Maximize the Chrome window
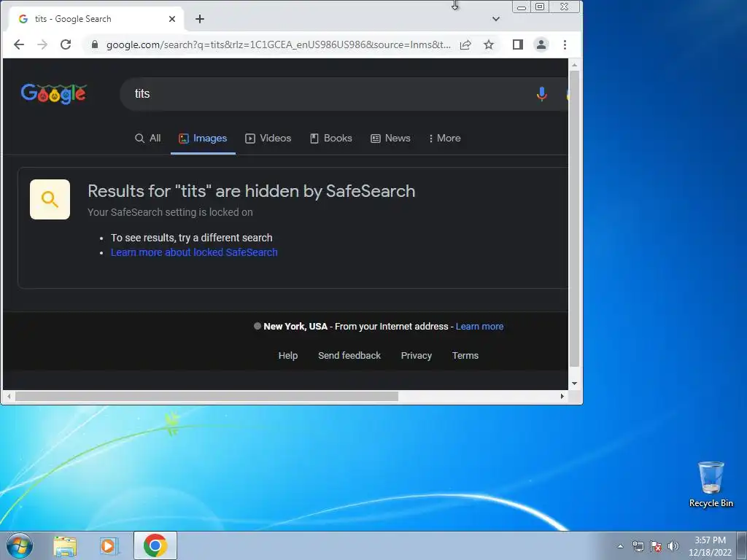 [540, 7]
